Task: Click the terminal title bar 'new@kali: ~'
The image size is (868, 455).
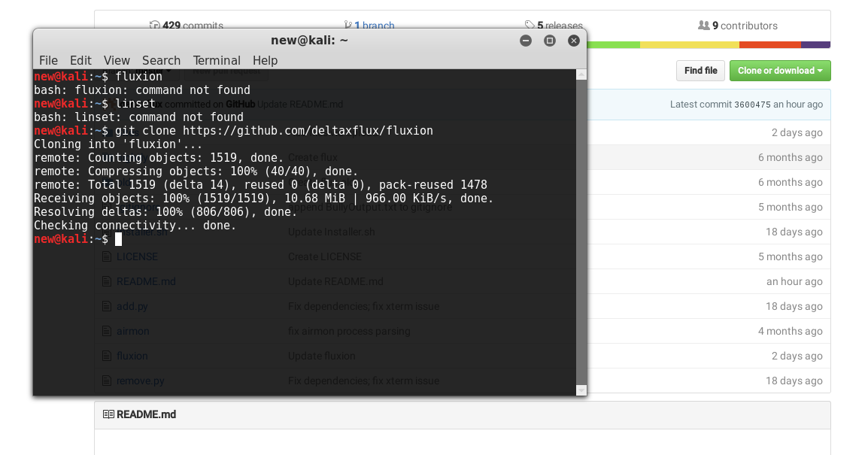Action: tap(309, 41)
